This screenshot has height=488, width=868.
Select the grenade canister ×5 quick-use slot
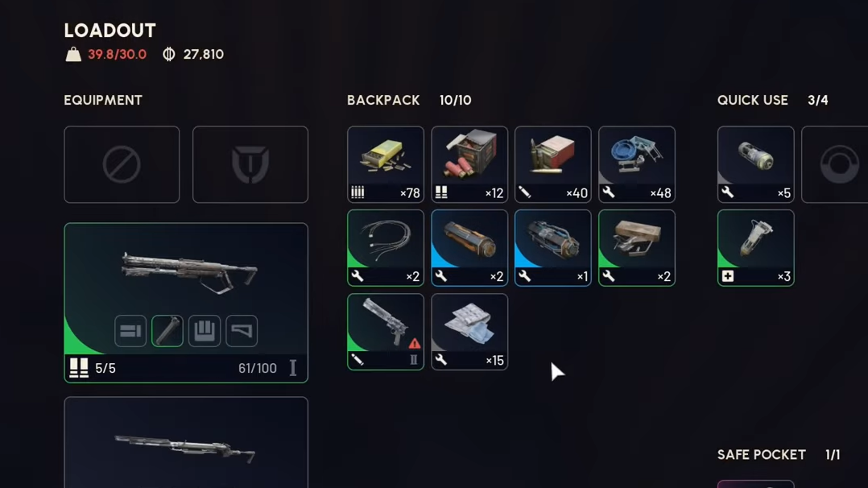point(755,164)
